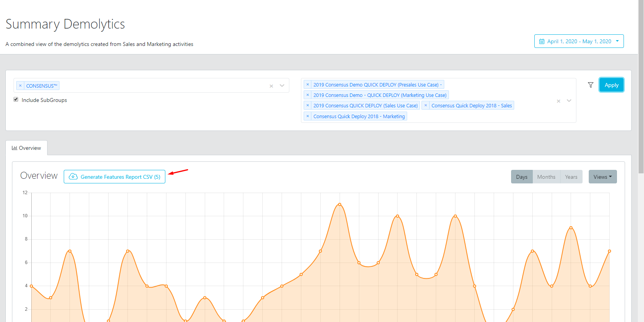Clear all selections in the group field

[x=271, y=86]
